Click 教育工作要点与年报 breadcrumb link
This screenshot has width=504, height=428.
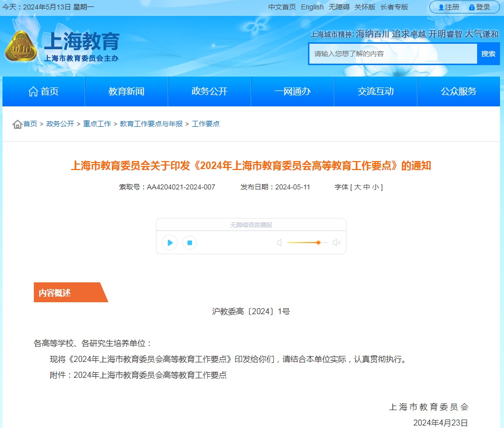click(x=151, y=124)
